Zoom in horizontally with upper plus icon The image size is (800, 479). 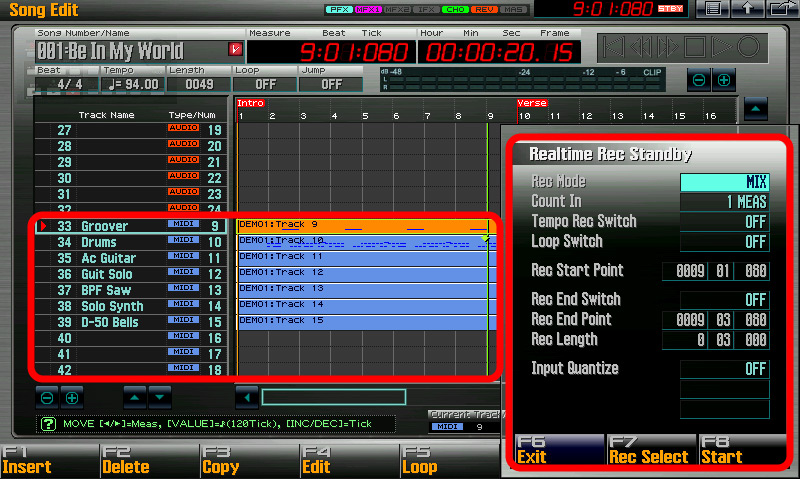pyautogui.click(x=724, y=80)
